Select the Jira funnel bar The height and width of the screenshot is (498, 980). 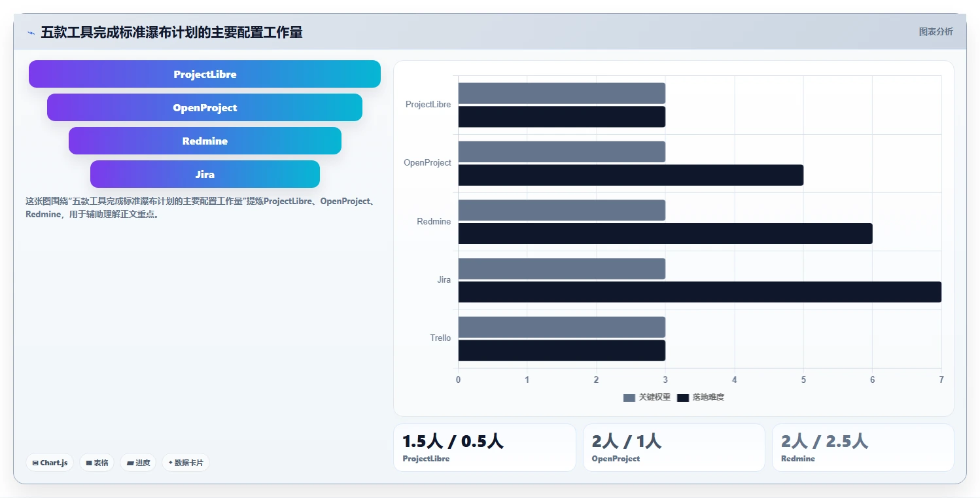click(x=205, y=174)
